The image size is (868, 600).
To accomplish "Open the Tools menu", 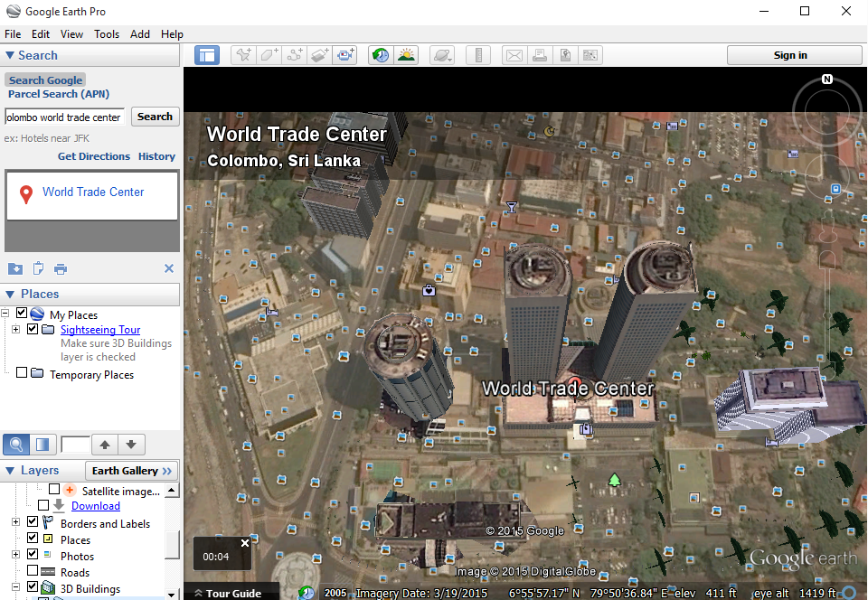I will tap(107, 33).
